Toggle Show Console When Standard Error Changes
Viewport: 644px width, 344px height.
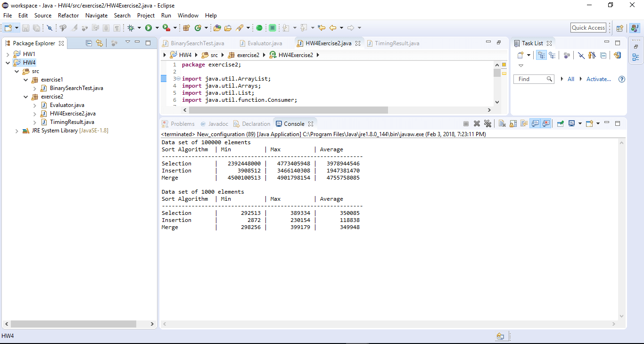[x=546, y=123]
